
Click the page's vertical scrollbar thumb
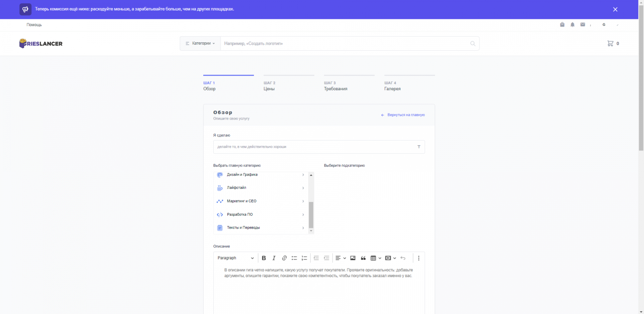[641, 78]
